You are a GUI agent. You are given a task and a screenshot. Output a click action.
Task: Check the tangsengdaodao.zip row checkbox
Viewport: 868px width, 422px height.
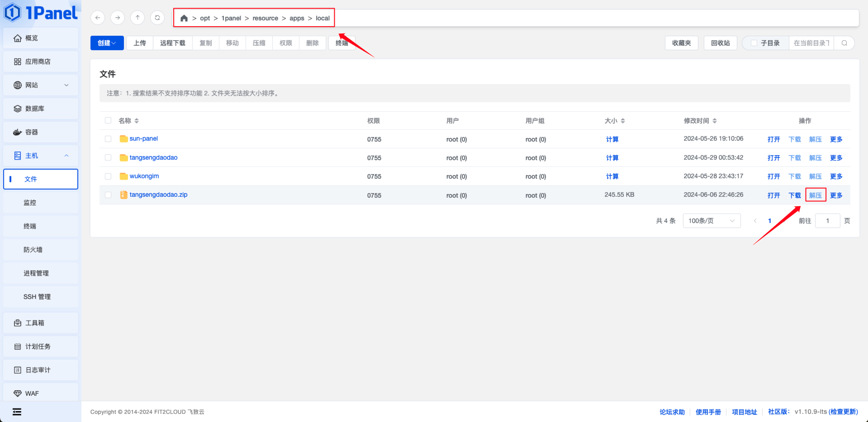pos(108,195)
